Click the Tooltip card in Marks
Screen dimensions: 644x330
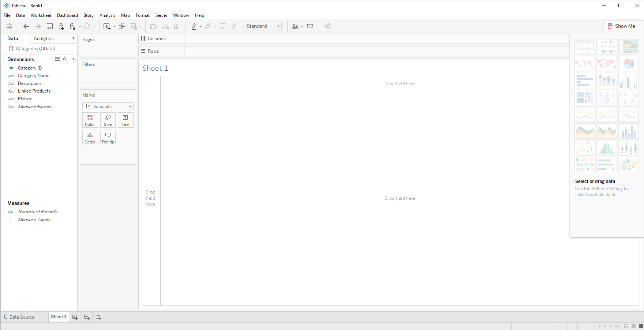tap(108, 138)
